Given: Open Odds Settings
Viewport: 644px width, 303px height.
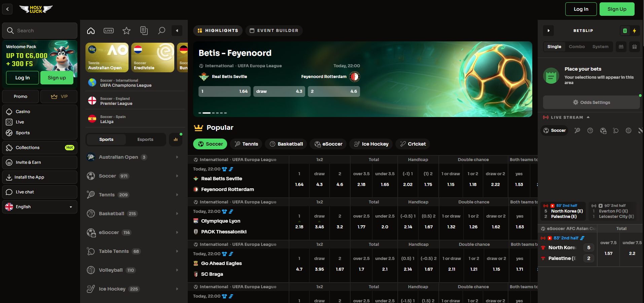Looking at the screenshot, I should click(592, 102).
